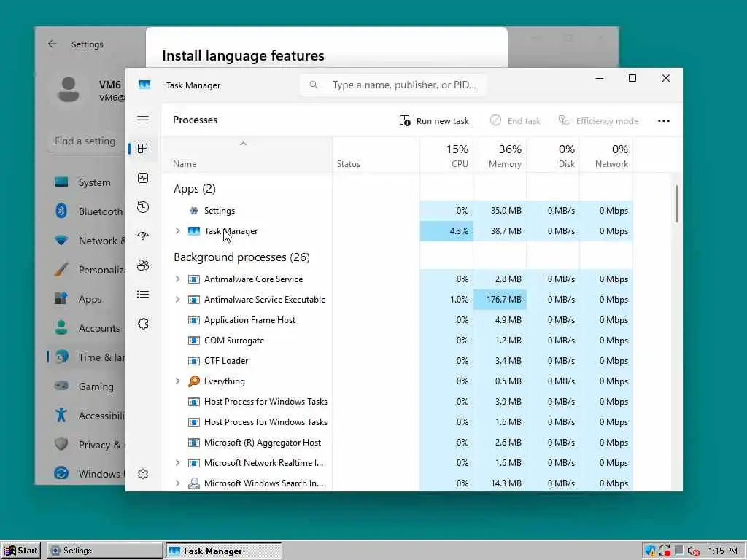Click the Apps (2) group header

(194, 189)
